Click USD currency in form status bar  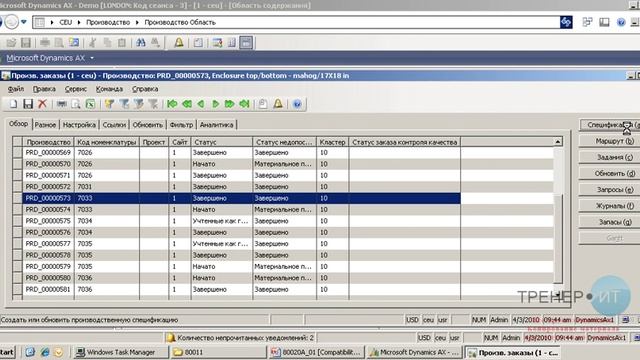pyautogui.click(x=412, y=320)
